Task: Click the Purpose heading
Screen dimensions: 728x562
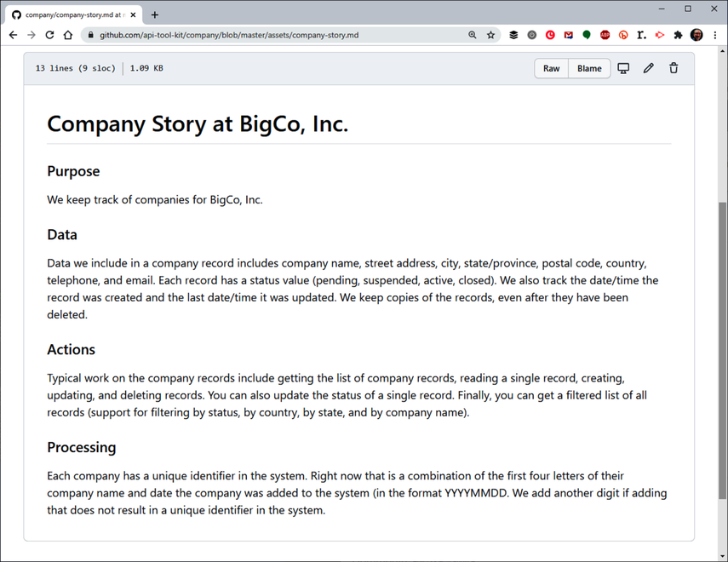Action: [x=73, y=171]
